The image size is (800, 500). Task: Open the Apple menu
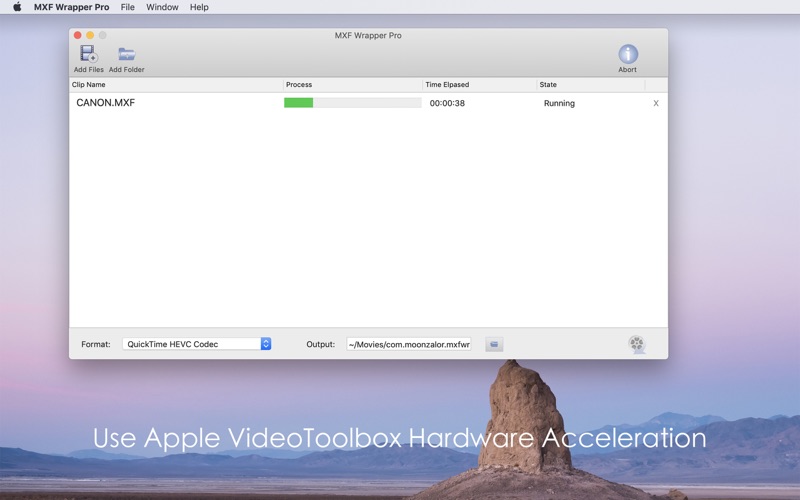coord(17,7)
